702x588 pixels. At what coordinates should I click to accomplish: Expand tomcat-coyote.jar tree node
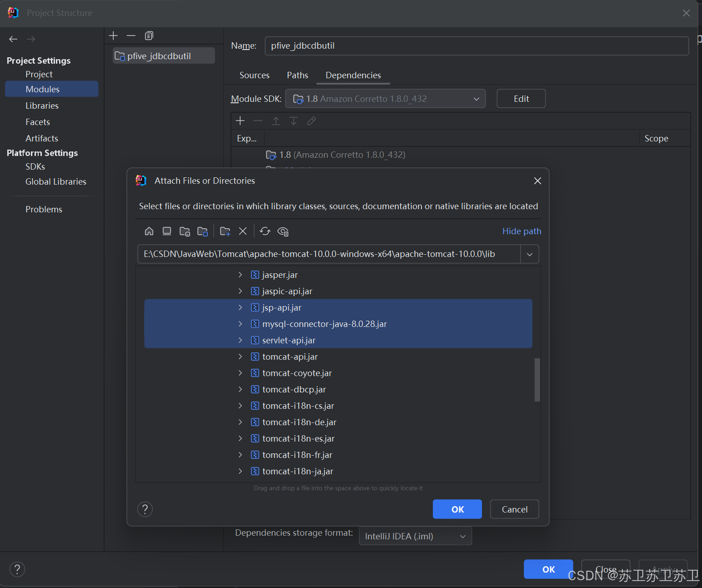(241, 373)
